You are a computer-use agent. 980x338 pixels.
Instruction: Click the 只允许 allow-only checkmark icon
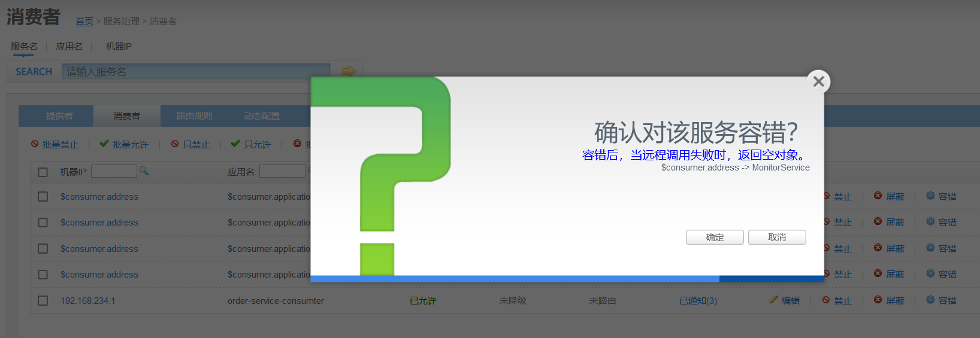coord(235,144)
